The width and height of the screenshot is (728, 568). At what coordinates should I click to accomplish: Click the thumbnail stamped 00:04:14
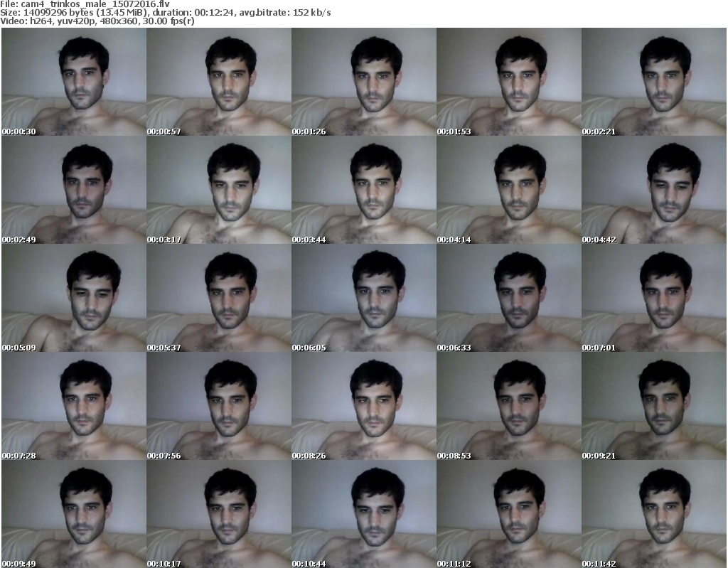509,190
